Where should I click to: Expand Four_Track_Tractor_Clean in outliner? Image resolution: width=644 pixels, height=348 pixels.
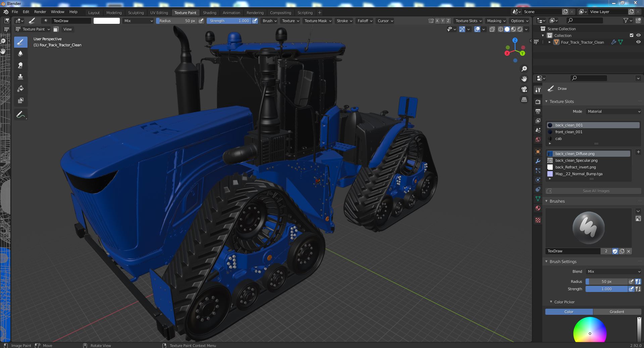tap(549, 42)
